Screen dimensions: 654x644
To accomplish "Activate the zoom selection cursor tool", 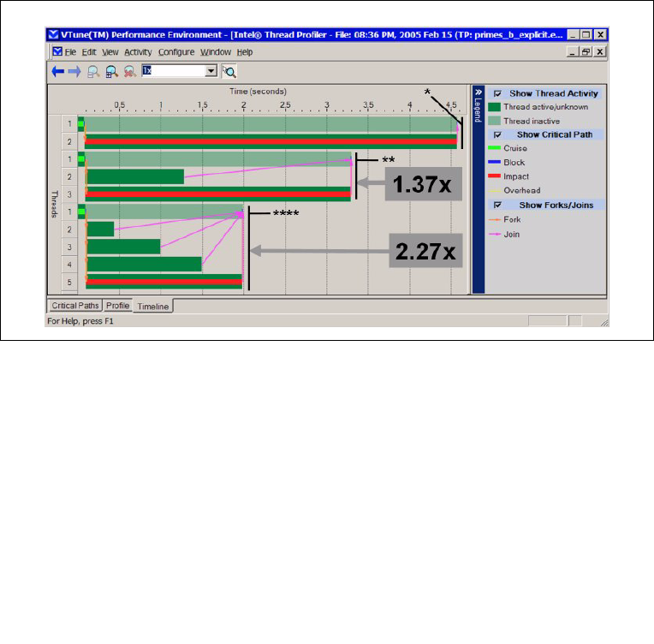I will click(x=229, y=71).
